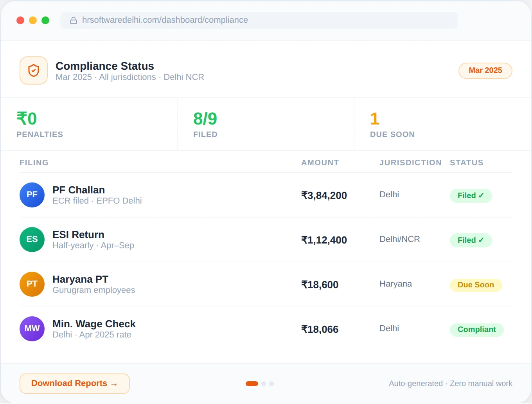This screenshot has height=404, width=532.
Task: Click the orange compliance shield icon
Action: [x=33, y=70]
